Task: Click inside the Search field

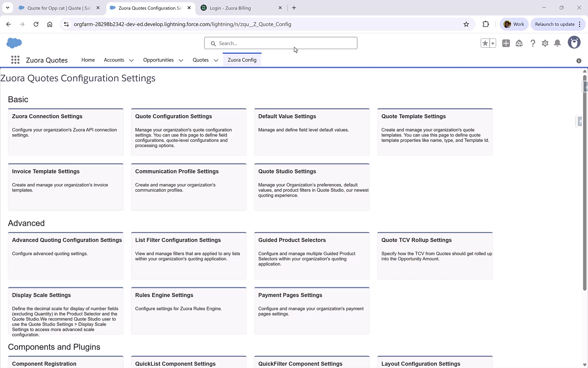Action: pyautogui.click(x=280, y=43)
